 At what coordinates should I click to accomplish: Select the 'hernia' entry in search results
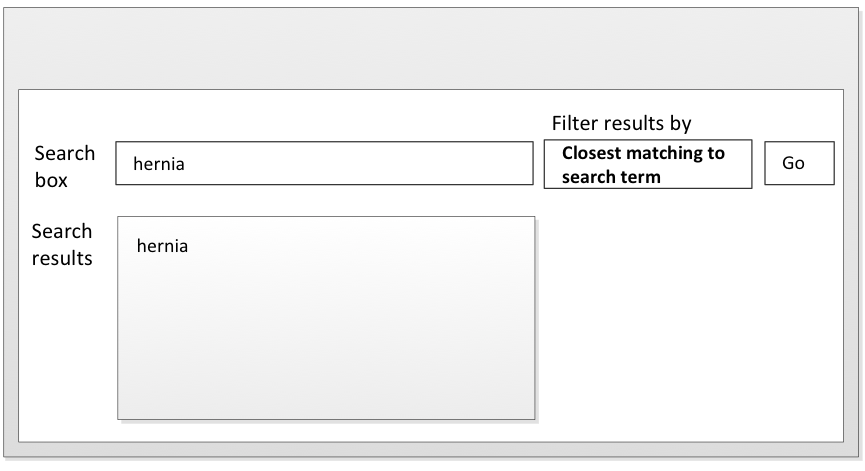(x=162, y=245)
